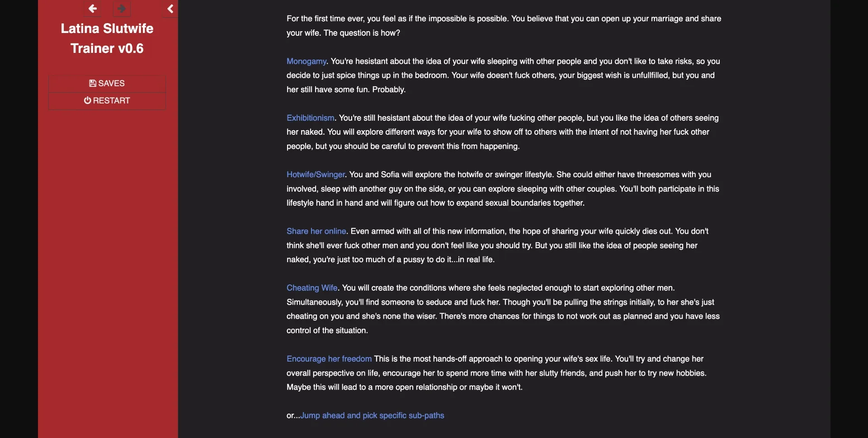
Task: Open the SAVES menu
Action: (x=107, y=83)
